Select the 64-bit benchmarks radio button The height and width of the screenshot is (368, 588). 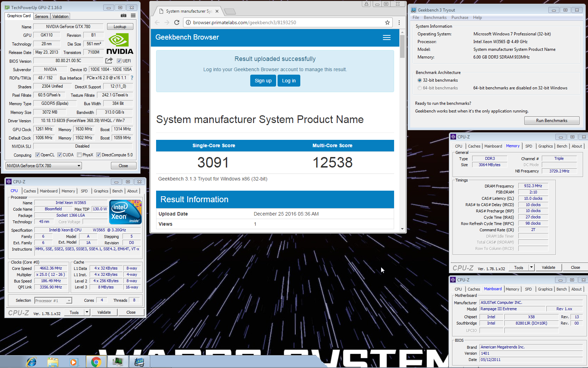[420, 88]
